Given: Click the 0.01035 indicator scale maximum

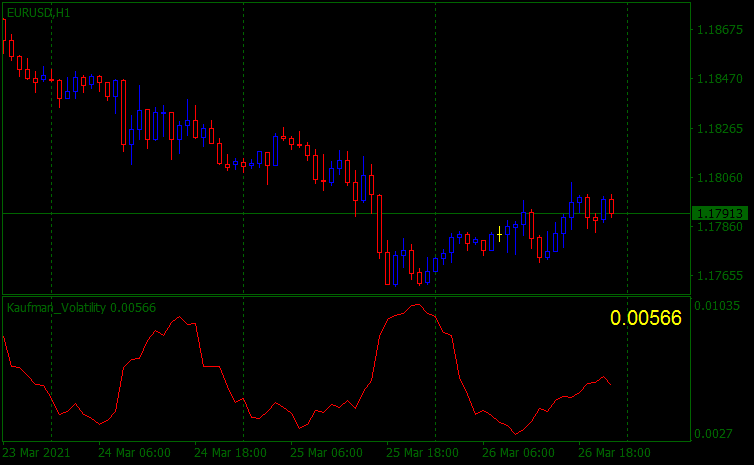Looking at the screenshot, I should [x=717, y=306].
